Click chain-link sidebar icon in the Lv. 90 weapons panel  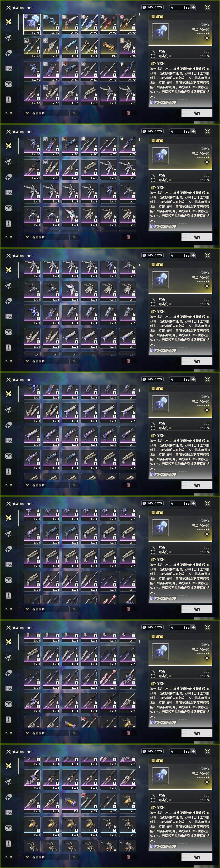[9, 53]
